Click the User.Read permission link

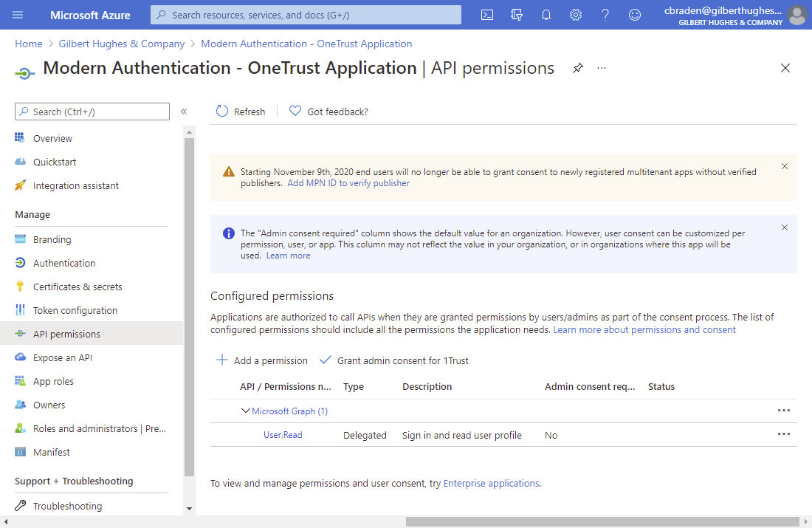point(283,435)
